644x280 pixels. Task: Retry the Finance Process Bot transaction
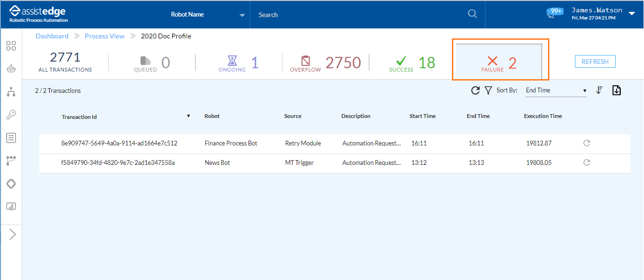pyautogui.click(x=587, y=143)
